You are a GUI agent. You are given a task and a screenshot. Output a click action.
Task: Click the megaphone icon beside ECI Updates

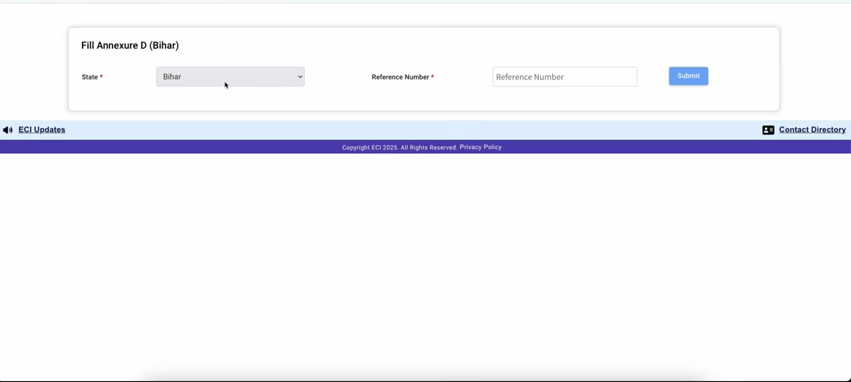pyautogui.click(x=8, y=130)
